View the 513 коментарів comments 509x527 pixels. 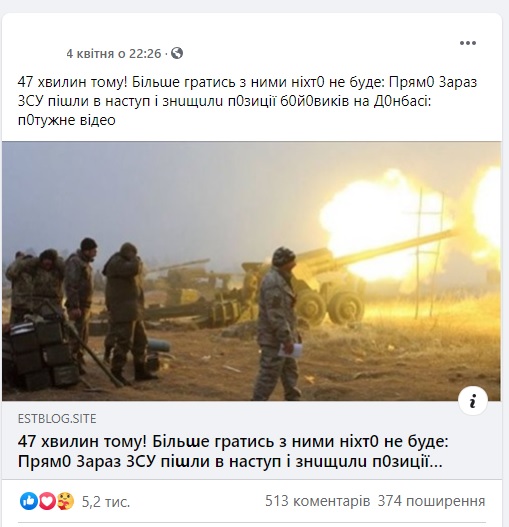(317, 501)
